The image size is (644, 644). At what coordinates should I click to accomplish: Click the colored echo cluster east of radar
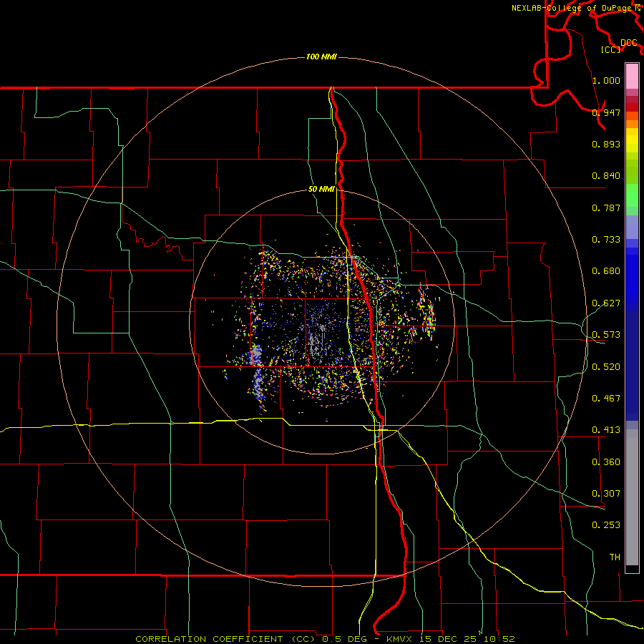[426, 312]
